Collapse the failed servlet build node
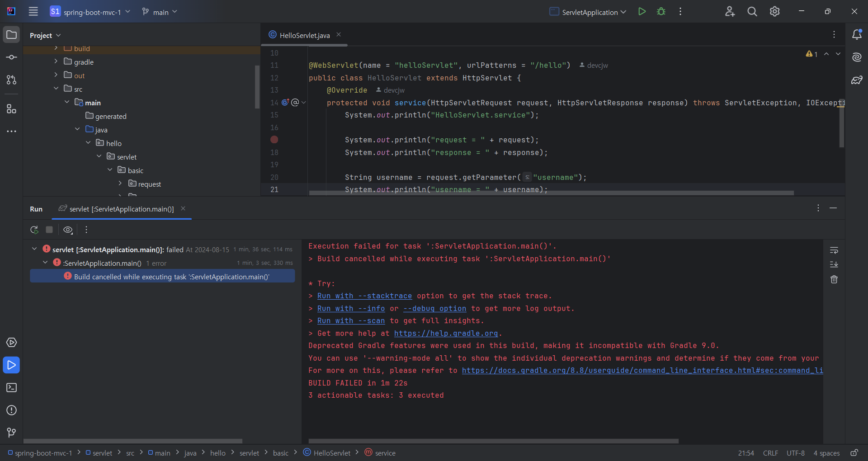Screen dimensions: 868x461 [34, 249]
